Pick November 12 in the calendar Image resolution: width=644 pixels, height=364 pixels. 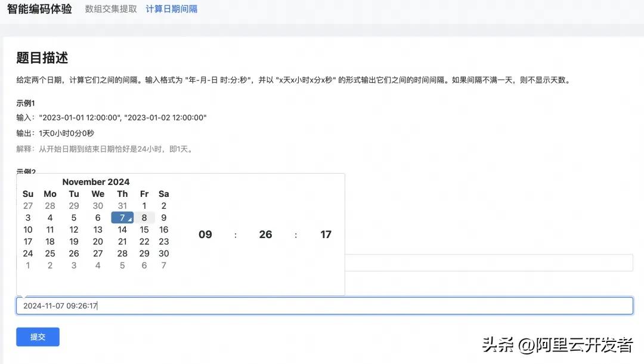(74, 230)
